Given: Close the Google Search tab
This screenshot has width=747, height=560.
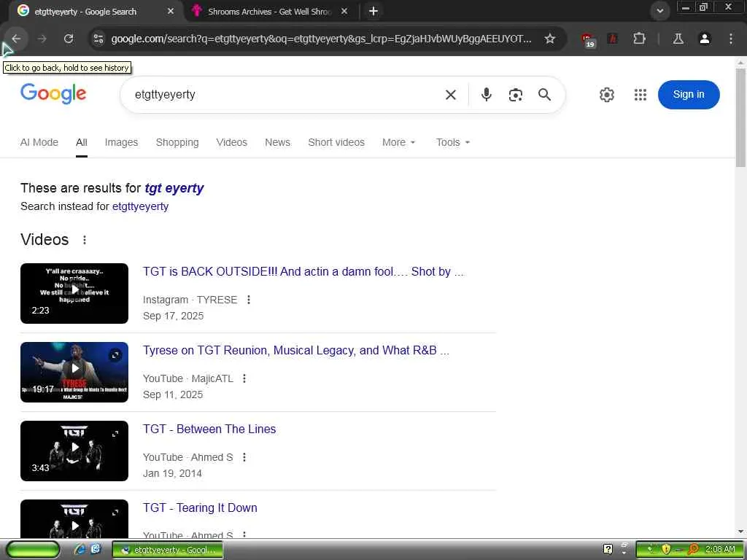Looking at the screenshot, I should [x=171, y=11].
